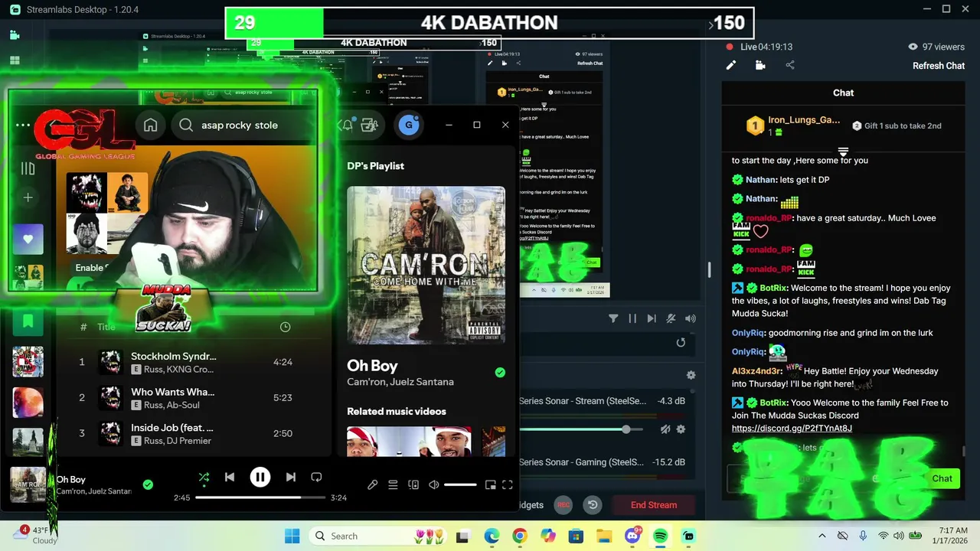Open Spotify mini player icon
The height and width of the screenshot is (551, 980).
point(490,484)
